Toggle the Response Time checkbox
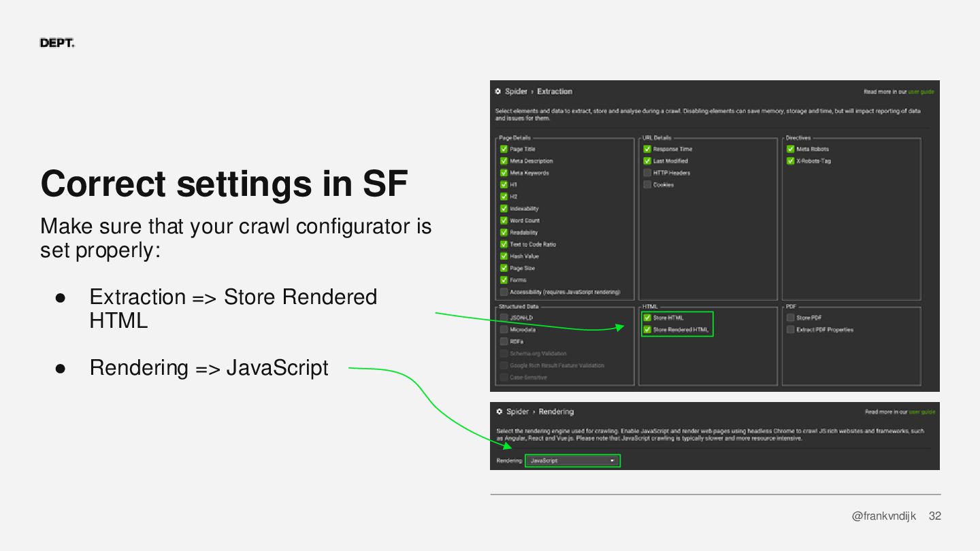The image size is (980, 551). (647, 149)
